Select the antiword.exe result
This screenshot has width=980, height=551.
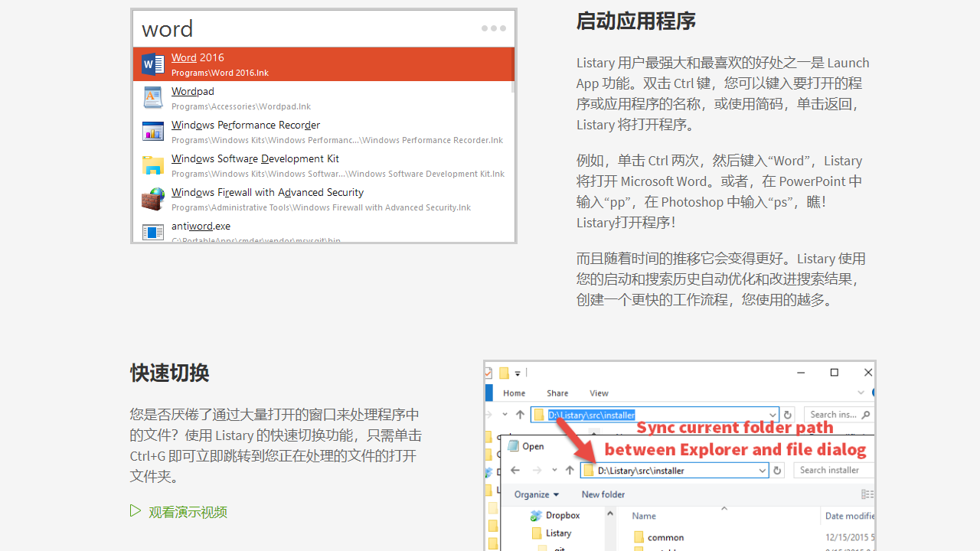[x=201, y=226]
